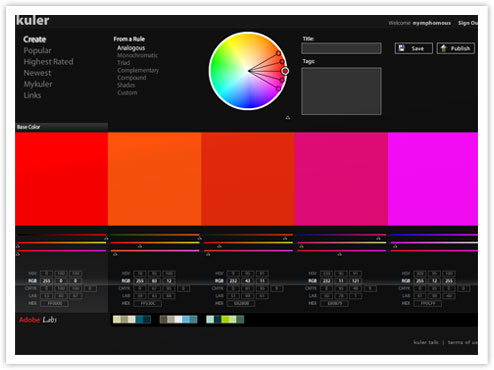Click the top blue-to-magenta slider under magenta swatch

pos(434,235)
